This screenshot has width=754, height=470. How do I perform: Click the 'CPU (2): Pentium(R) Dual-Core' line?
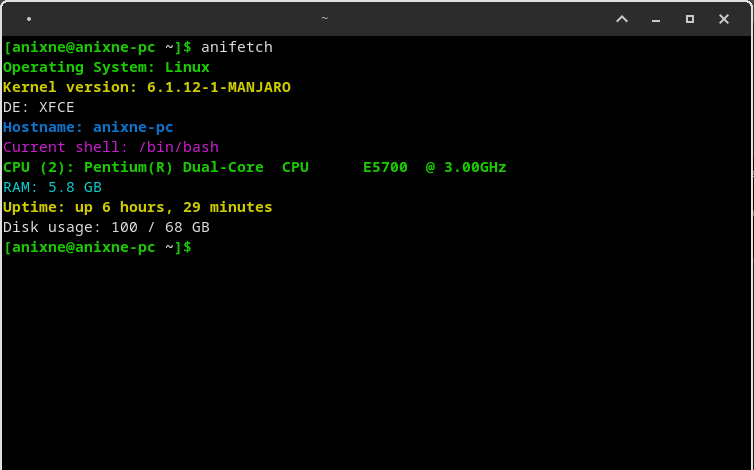(255, 167)
